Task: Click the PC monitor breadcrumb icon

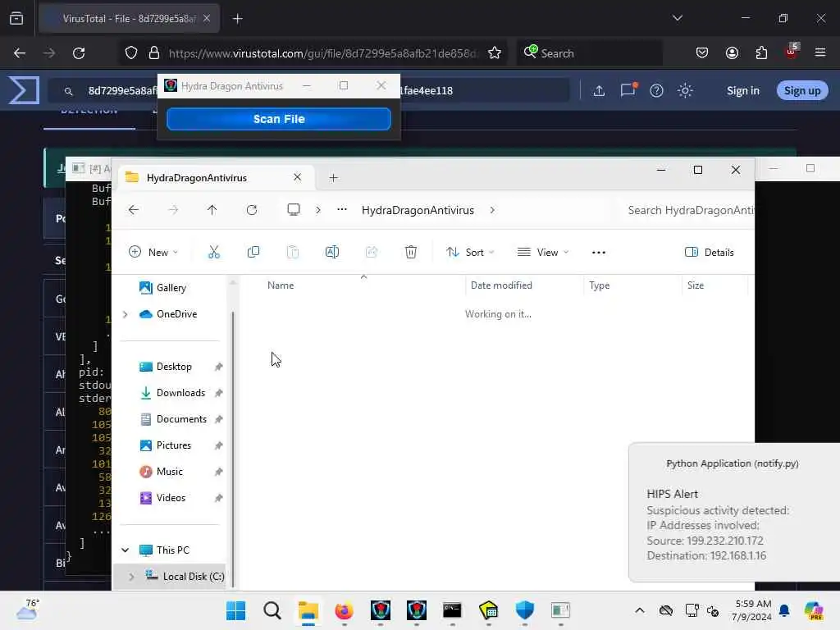Action: click(294, 209)
